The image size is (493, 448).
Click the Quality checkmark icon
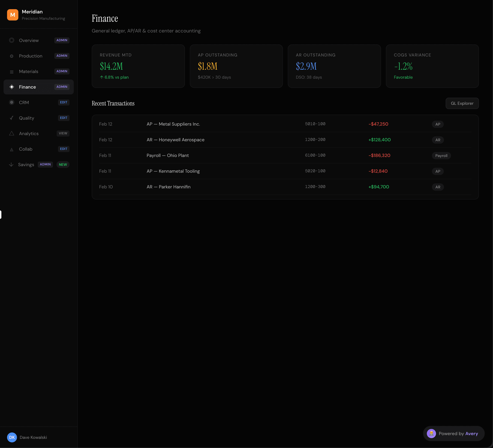[11, 118]
